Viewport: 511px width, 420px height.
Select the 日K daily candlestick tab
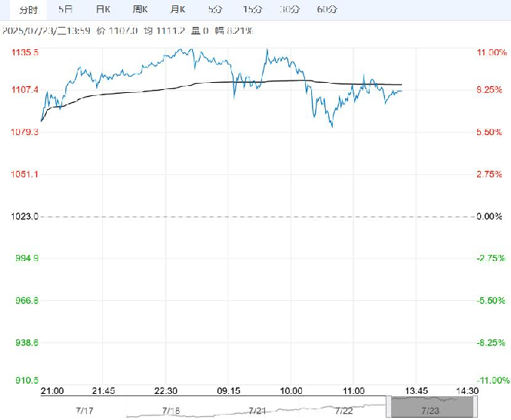pyautogui.click(x=103, y=9)
